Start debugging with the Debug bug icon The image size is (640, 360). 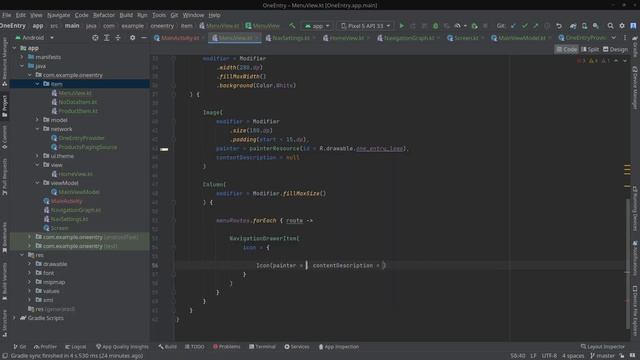[x=436, y=26]
